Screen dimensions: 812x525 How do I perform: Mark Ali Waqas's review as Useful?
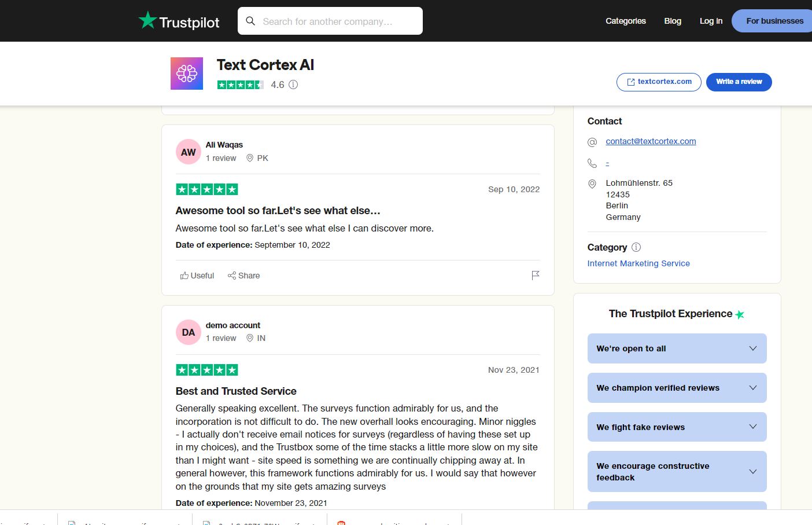coord(197,276)
